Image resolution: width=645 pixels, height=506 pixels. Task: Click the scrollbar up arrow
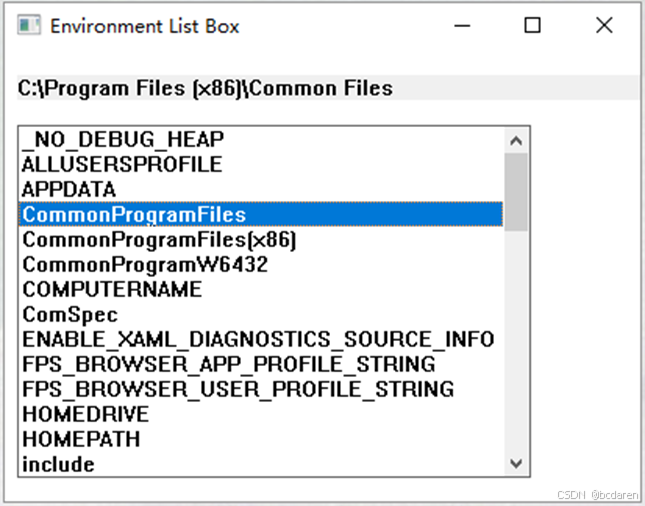(x=516, y=141)
